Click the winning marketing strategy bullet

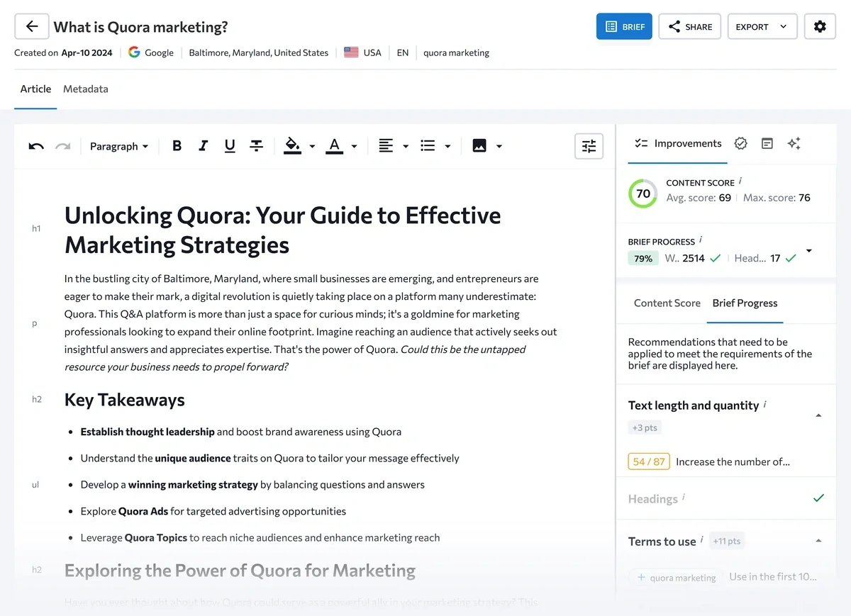[252, 485]
